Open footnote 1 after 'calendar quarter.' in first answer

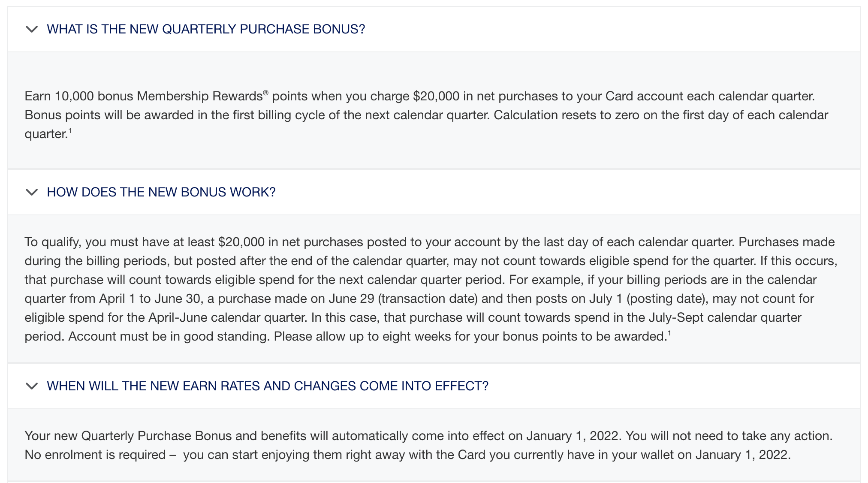(70, 131)
